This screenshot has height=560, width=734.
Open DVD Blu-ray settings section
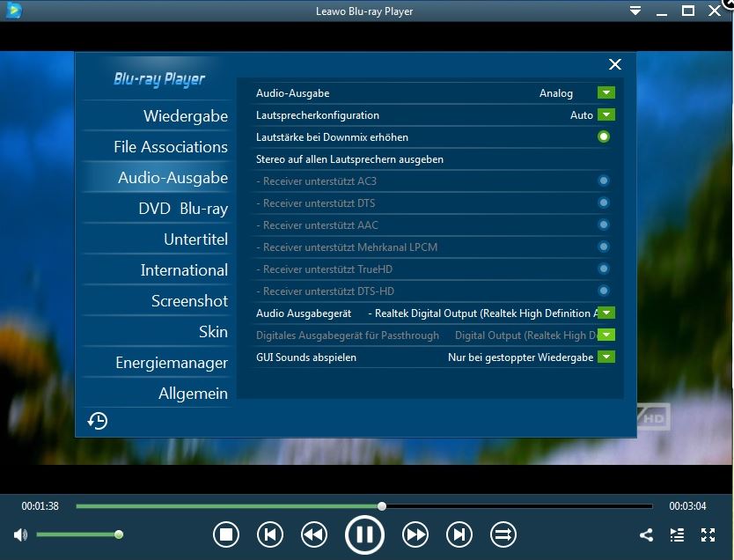[x=183, y=209]
